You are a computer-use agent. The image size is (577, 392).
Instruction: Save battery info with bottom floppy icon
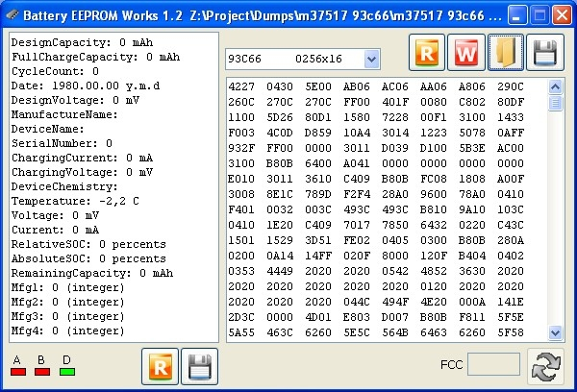point(199,367)
